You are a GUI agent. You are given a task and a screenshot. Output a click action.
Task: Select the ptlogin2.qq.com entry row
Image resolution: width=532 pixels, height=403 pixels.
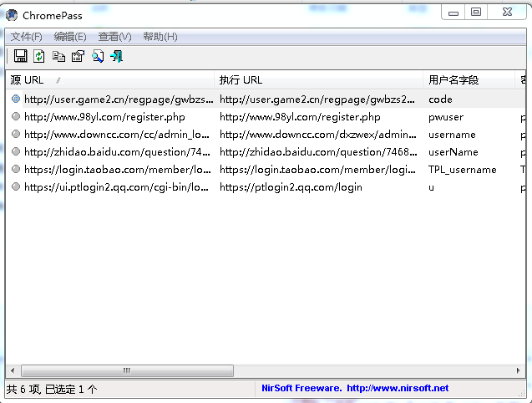tap(117, 187)
